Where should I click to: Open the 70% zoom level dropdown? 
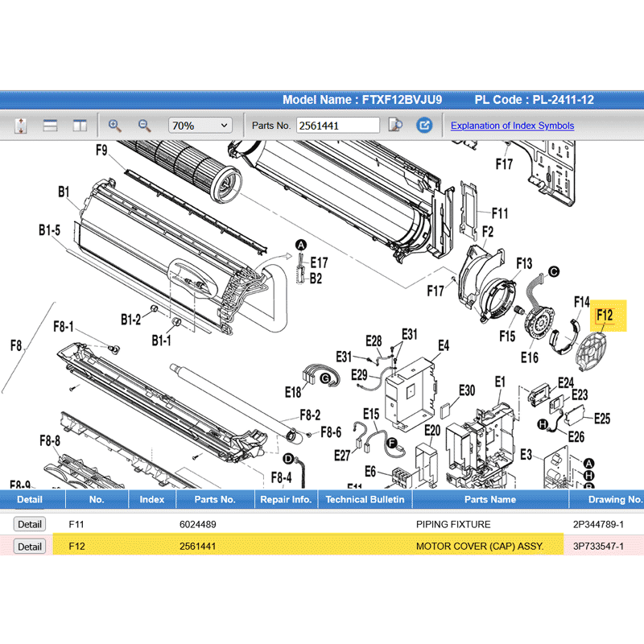pos(200,126)
